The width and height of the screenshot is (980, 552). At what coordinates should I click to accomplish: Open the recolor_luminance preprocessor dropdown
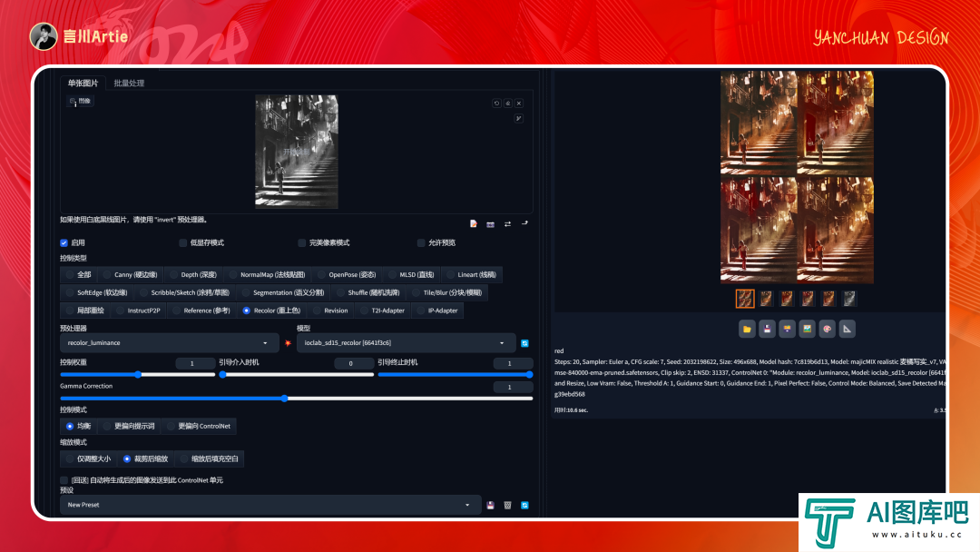pyautogui.click(x=169, y=343)
